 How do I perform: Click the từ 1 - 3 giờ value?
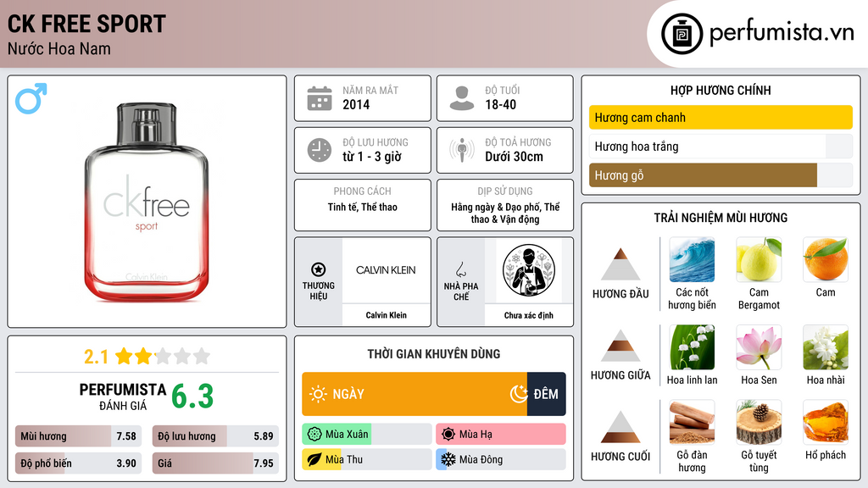(372, 157)
